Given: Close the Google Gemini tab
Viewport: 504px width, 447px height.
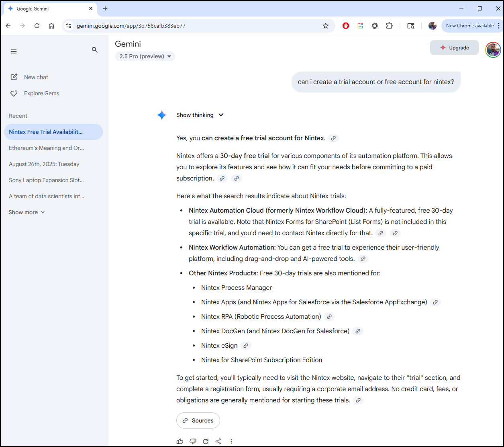Looking at the screenshot, I should (91, 8).
